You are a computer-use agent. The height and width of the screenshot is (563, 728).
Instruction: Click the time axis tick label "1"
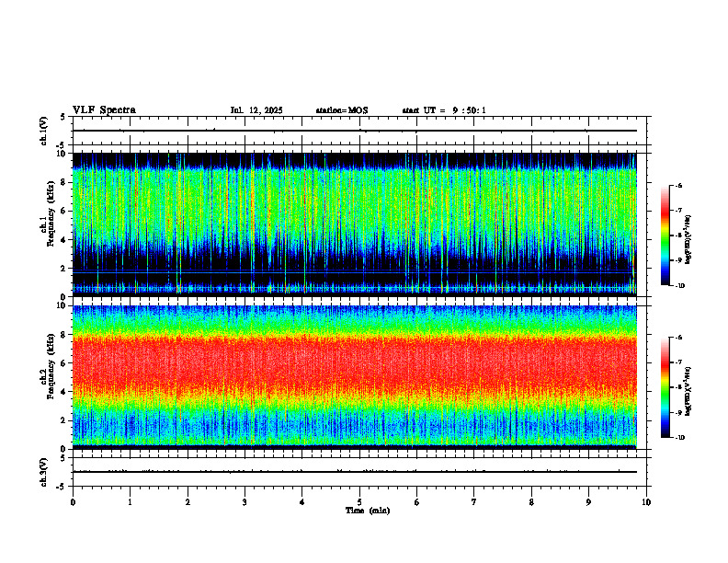pyautogui.click(x=130, y=502)
